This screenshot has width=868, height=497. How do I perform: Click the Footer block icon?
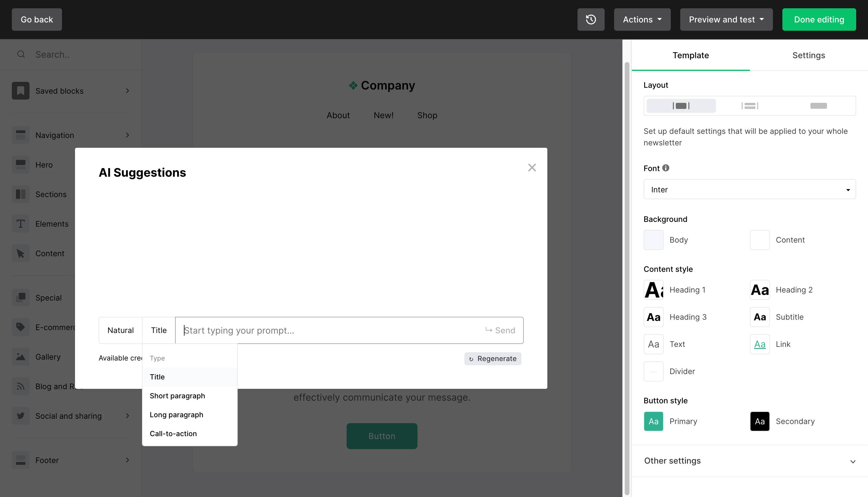click(20, 460)
